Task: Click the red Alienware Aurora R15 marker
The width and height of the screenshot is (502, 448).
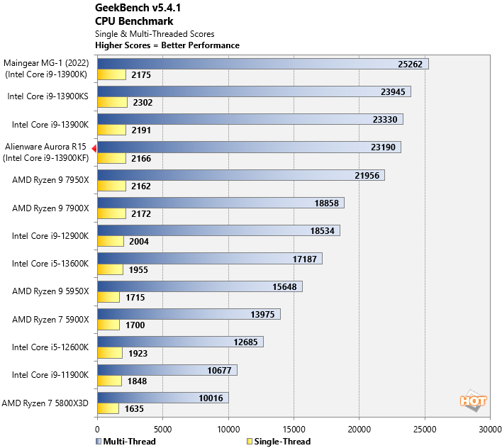Action: click(94, 148)
